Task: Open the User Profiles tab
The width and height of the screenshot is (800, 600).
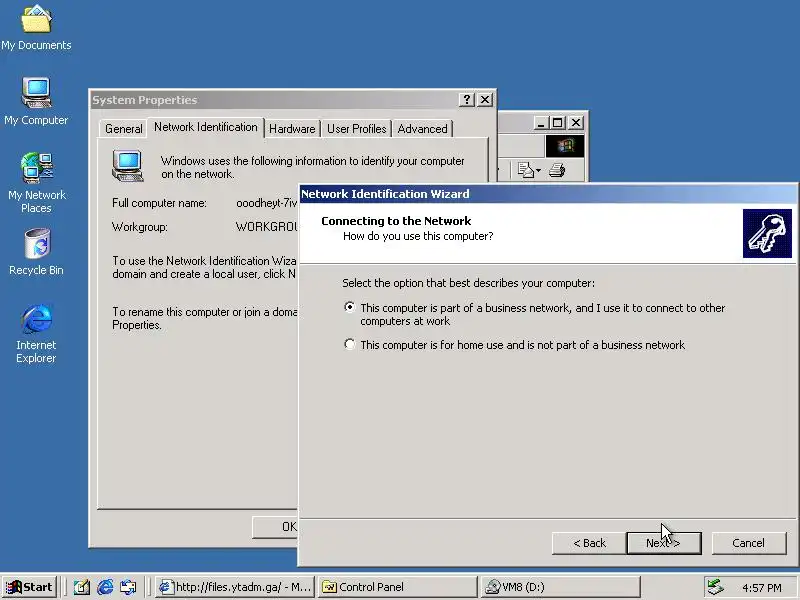Action: click(x=356, y=129)
